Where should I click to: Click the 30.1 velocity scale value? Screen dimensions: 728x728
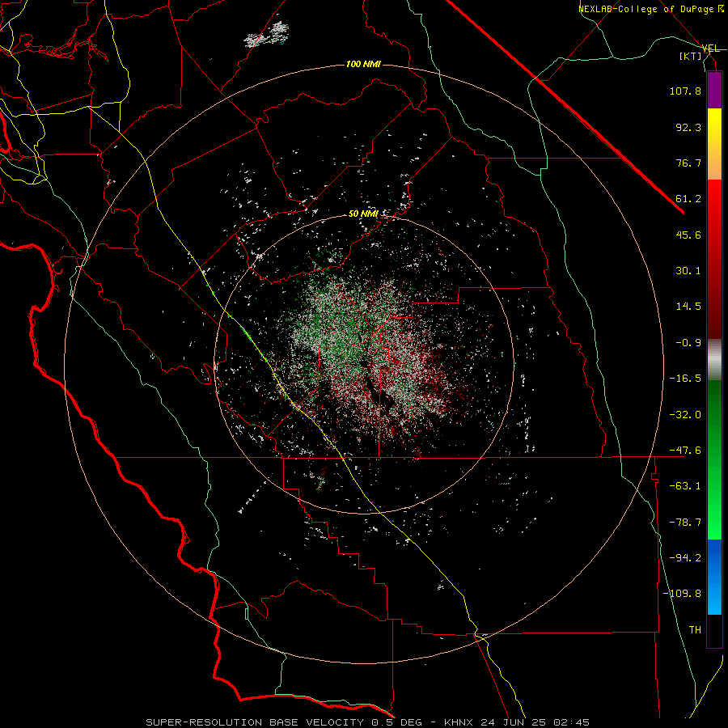pyautogui.click(x=688, y=271)
